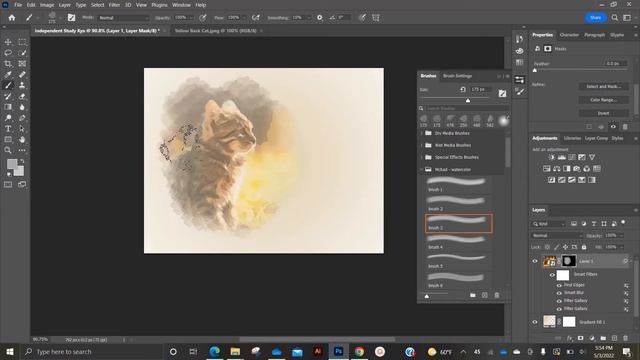Create new group folder icon in Layers panel
Screen dimensions: 640x360
pyautogui.click(x=603, y=338)
